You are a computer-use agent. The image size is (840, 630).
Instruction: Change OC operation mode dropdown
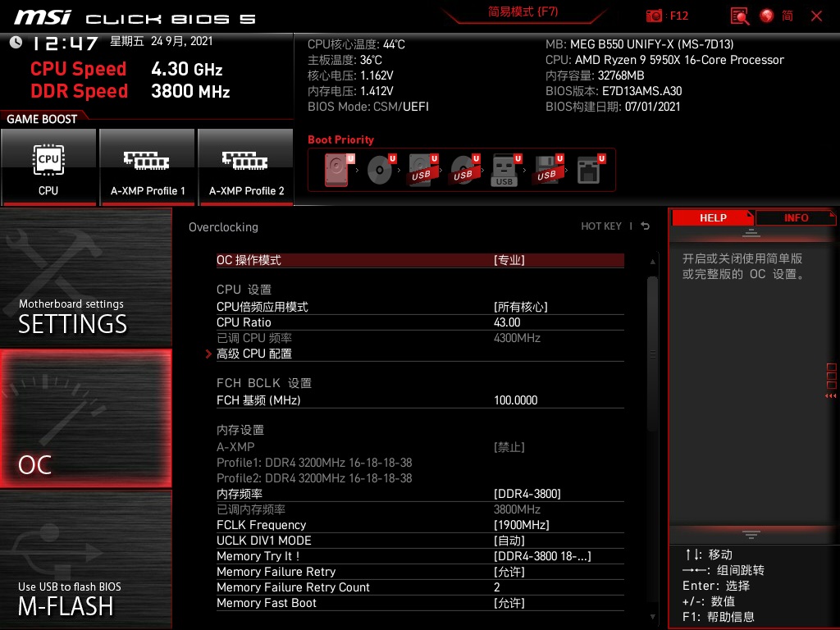click(420, 260)
